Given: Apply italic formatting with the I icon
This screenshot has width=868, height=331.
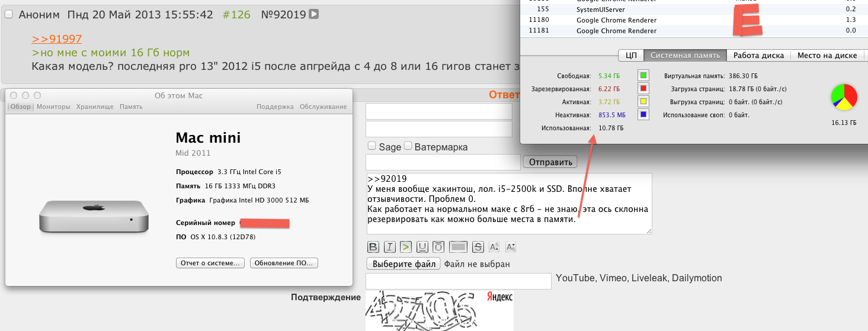Looking at the screenshot, I should pyautogui.click(x=389, y=247).
